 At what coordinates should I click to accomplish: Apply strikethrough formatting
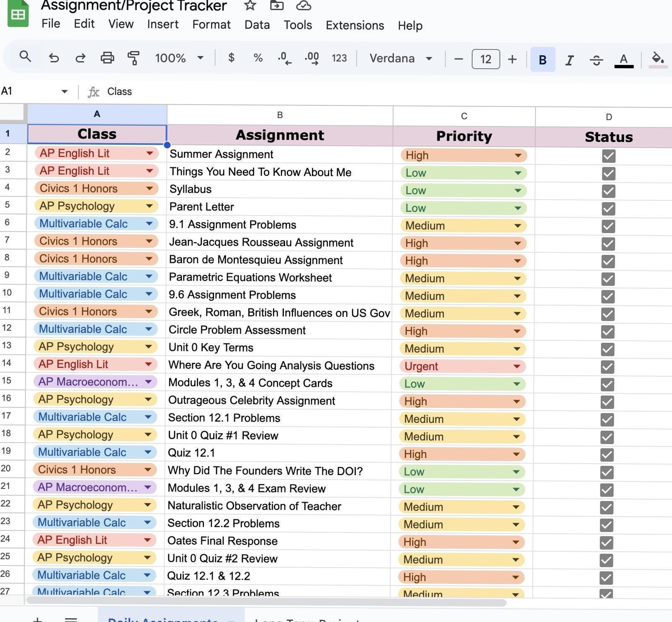click(x=596, y=60)
